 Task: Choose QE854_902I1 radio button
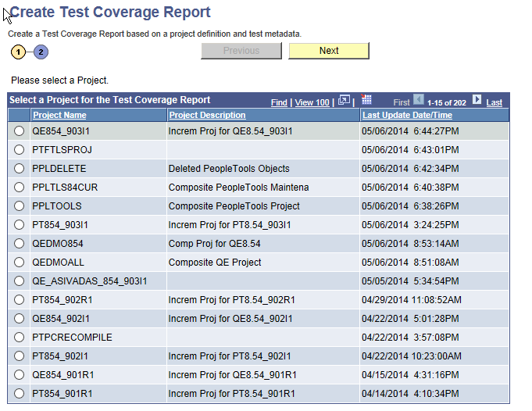tap(19, 318)
